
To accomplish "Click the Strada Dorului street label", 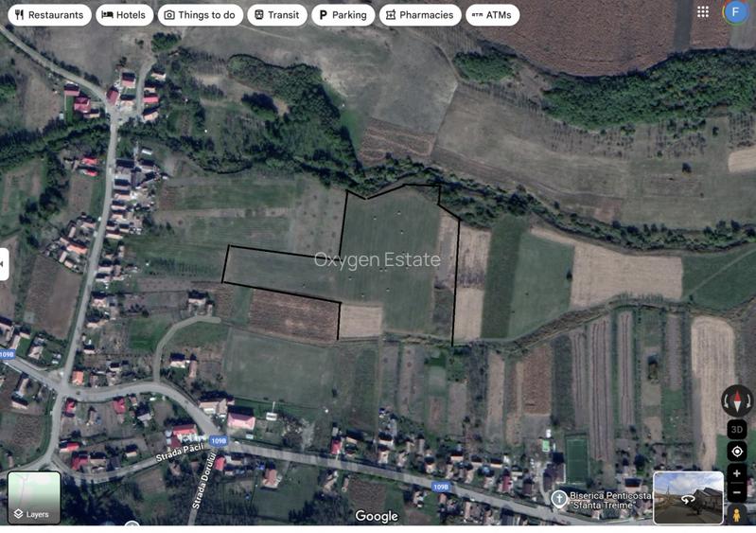I will pyautogui.click(x=203, y=480).
